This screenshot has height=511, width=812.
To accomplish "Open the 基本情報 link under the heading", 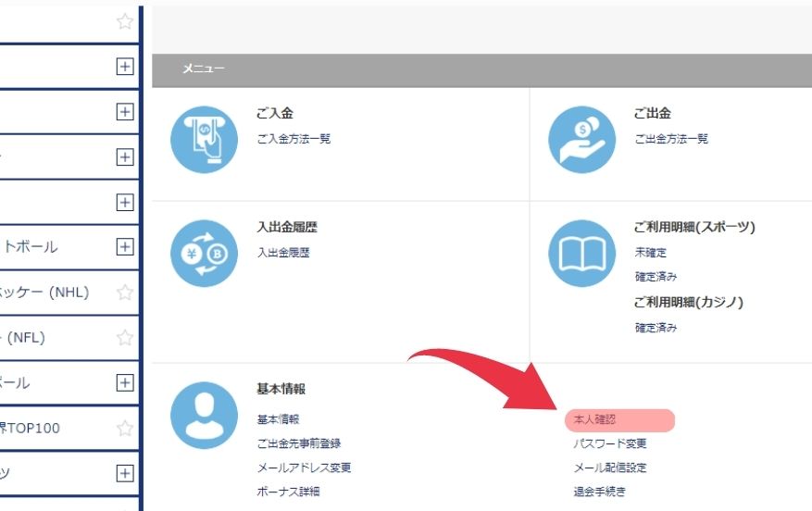I will tap(278, 419).
